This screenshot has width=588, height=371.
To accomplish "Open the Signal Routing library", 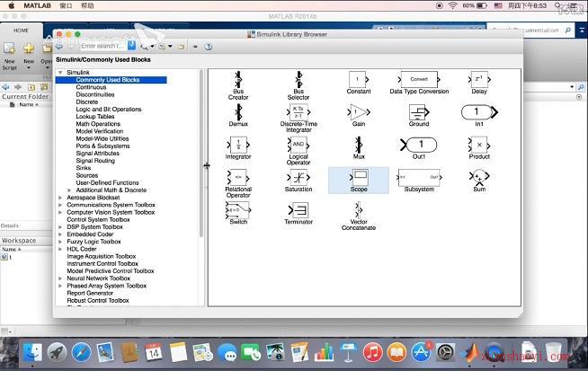I will coord(95,161).
